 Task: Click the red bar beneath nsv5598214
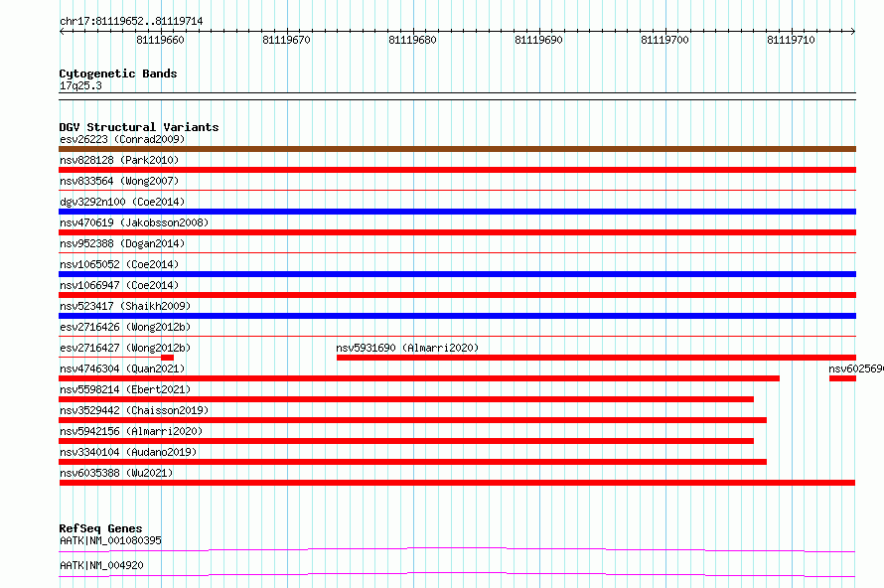[406, 399]
